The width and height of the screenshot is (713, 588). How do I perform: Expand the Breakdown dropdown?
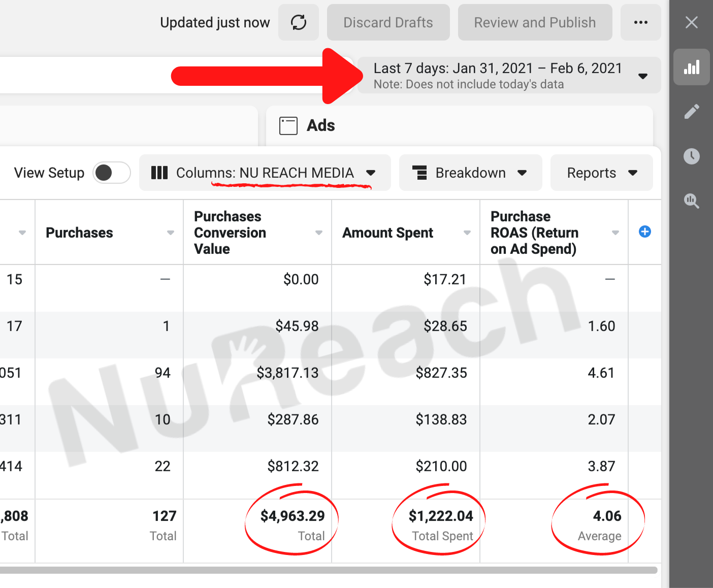coord(470,173)
